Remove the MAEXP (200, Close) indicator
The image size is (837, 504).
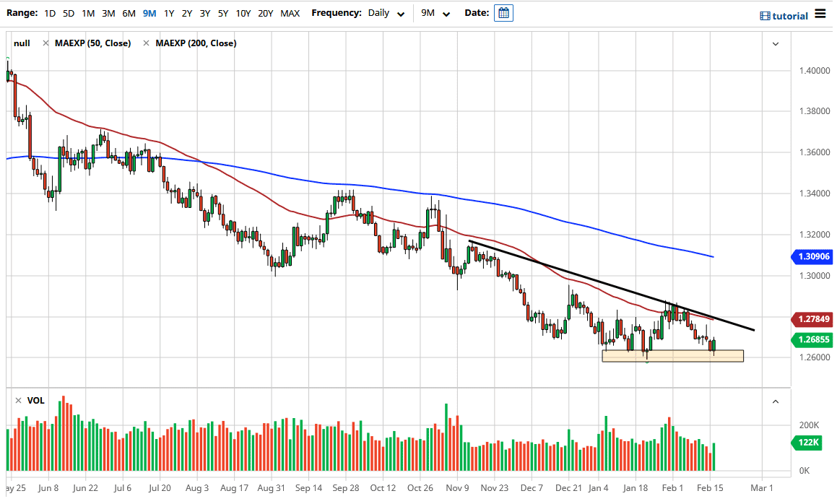point(147,43)
